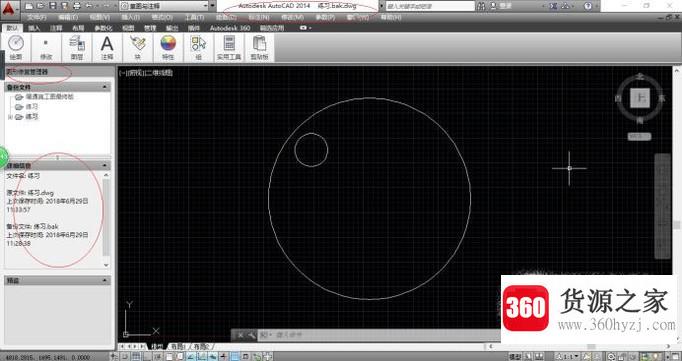Open the Clipboard (剪贴板) ribbon panel
Viewport: 682px width, 361px height.
259,47
